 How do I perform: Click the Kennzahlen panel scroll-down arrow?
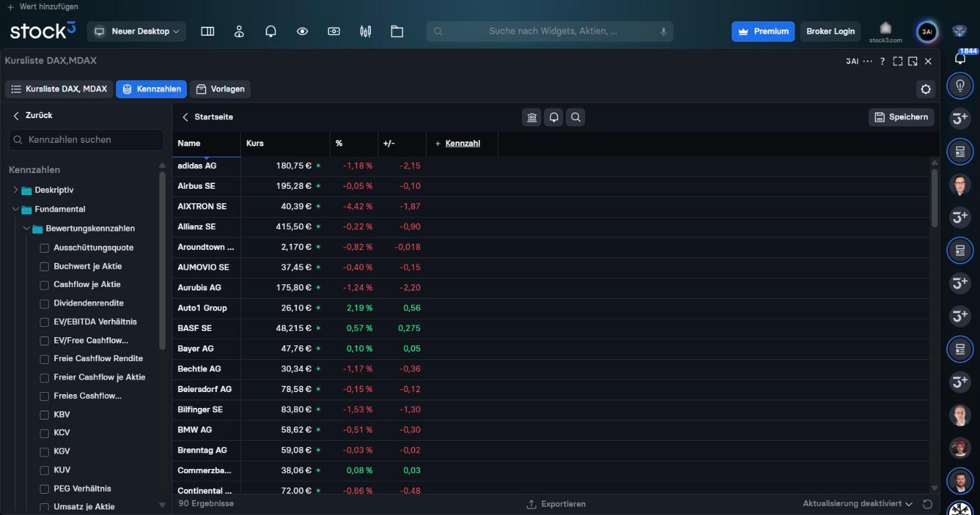click(x=163, y=505)
